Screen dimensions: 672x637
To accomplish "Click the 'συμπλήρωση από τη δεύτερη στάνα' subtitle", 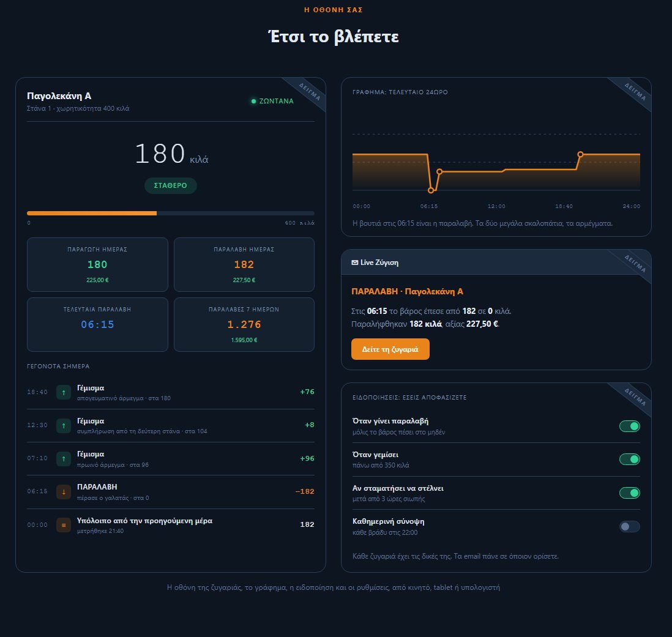I will (129, 431).
